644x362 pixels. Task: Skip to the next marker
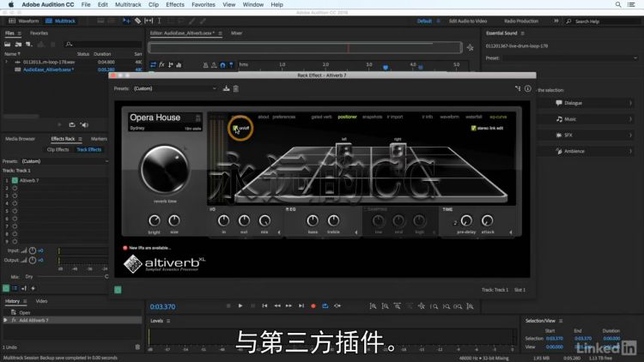301,305
